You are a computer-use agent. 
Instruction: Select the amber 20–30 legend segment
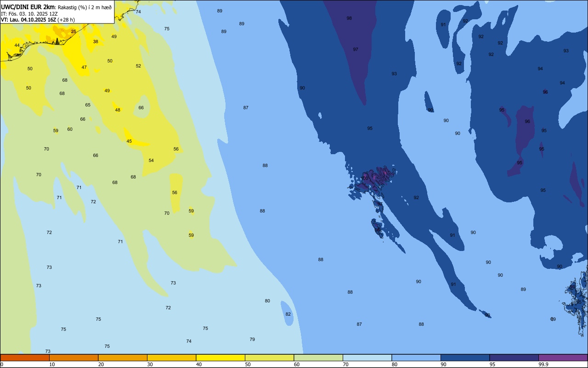tap(123, 357)
